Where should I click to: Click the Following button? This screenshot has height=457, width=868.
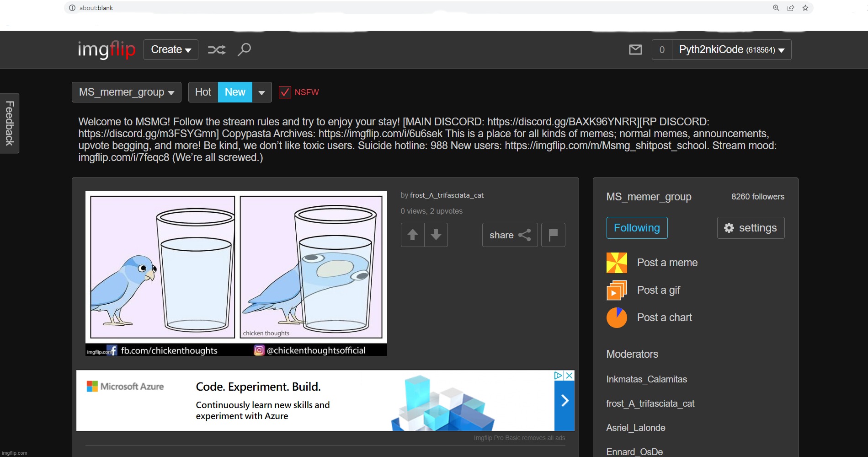(x=637, y=228)
